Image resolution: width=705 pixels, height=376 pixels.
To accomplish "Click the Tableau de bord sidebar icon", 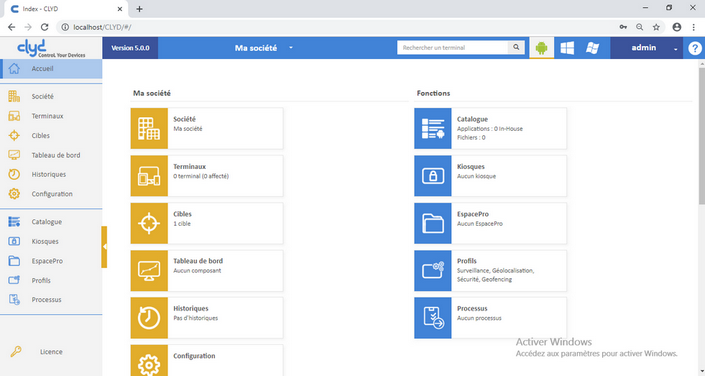I will pyautogui.click(x=14, y=155).
